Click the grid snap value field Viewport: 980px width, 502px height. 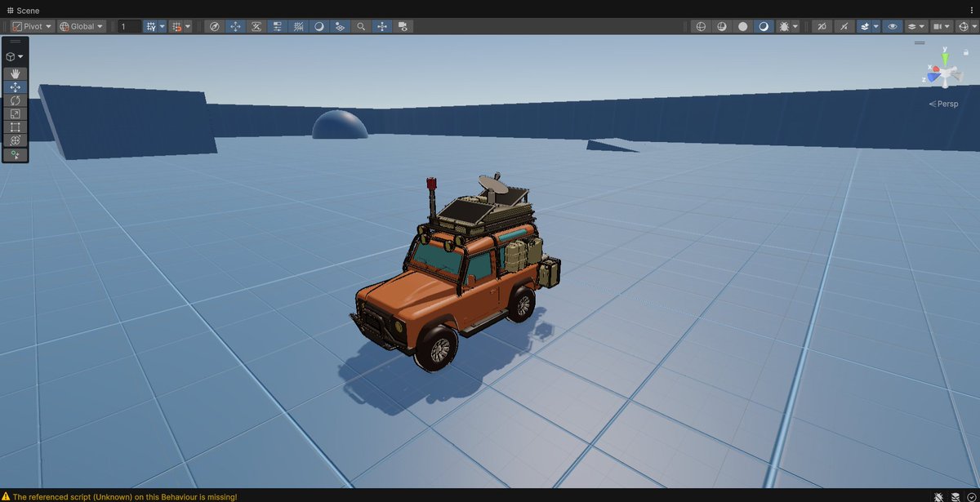click(x=130, y=26)
